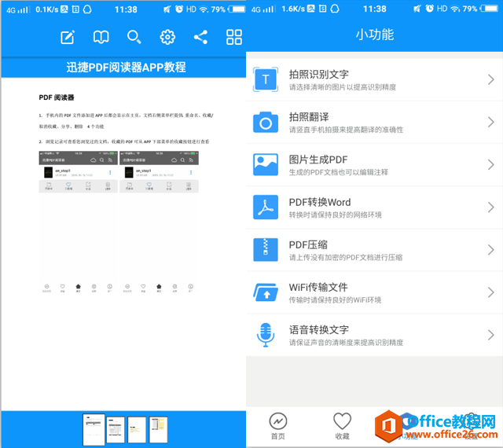This screenshot has width=503, height=448.
Task: Open the 首页 home tab
Action: tap(278, 426)
